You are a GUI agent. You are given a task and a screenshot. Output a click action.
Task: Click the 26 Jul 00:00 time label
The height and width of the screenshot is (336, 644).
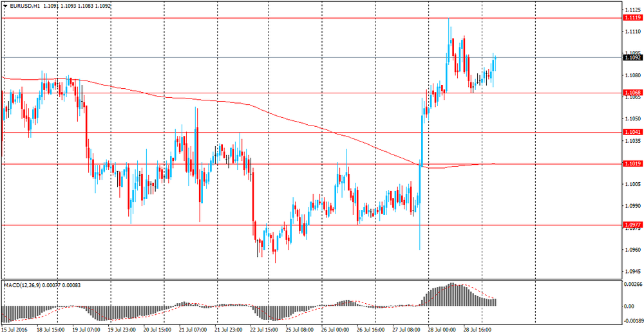[335, 330]
